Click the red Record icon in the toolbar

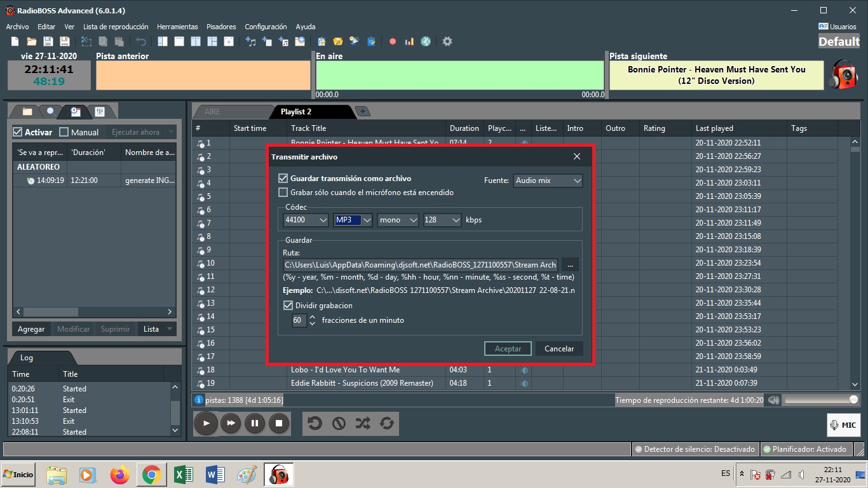[393, 41]
